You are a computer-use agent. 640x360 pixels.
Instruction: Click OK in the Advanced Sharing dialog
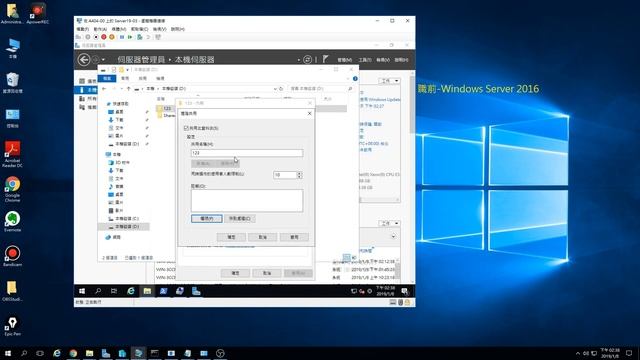(231, 237)
